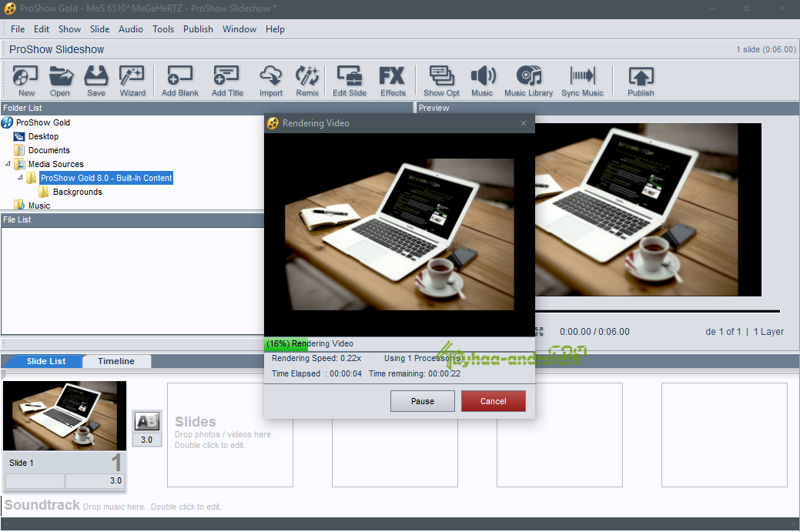Viewport: 800px width, 532px height.
Task: Select the Slide 1 thumbnail
Action: pyautogui.click(x=64, y=416)
